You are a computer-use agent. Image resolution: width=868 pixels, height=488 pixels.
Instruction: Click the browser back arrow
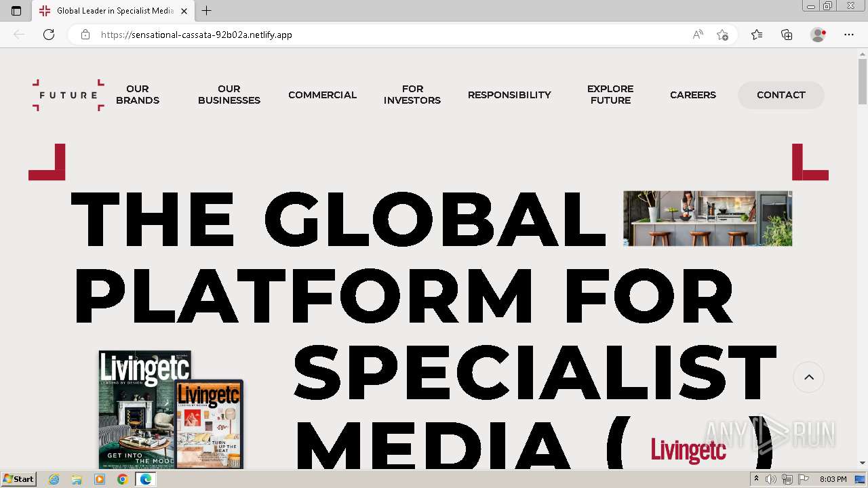tap(19, 35)
